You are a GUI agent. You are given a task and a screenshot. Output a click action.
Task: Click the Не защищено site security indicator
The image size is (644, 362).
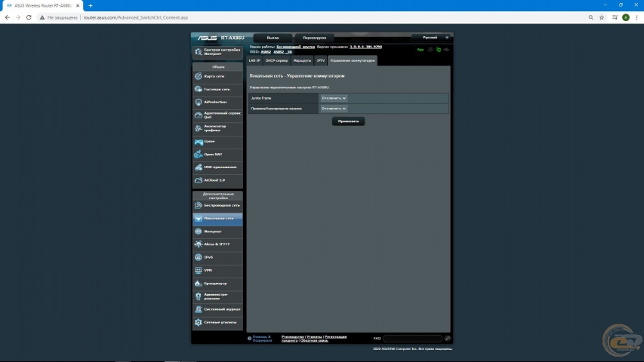point(58,17)
